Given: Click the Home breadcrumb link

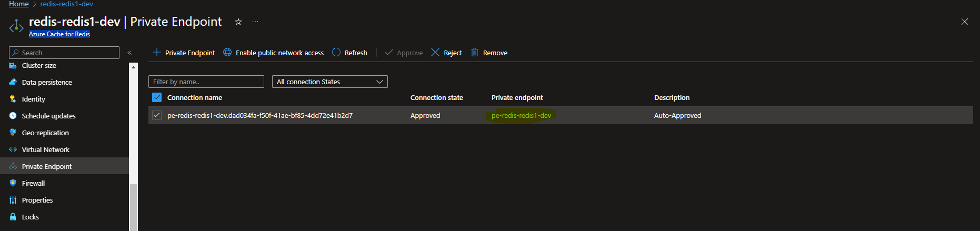Looking at the screenshot, I should click(x=19, y=4).
